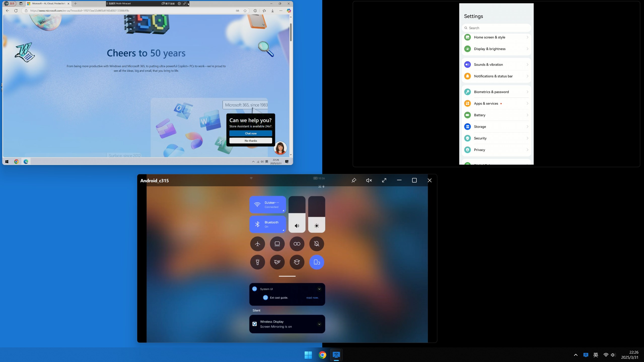Open Multi-Miracast connection settings gear
This screenshot has width=644, height=362.
tap(179, 4)
